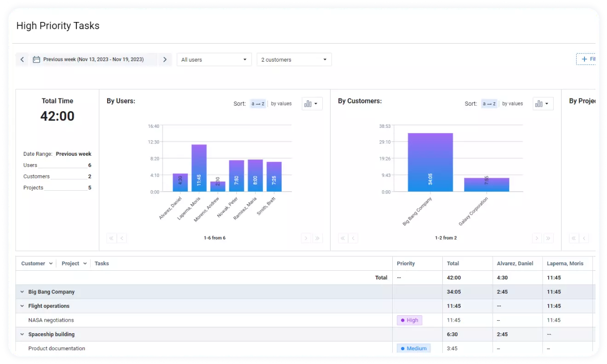The image size is (607, 364).
Task: Jump to last page in By Customers chart
Action: click(x=548, y=238)
